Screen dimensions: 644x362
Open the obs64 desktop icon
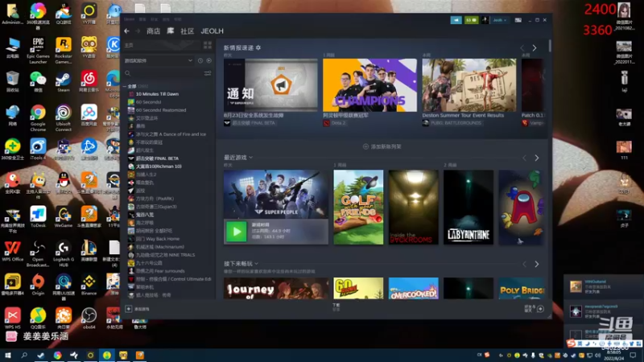[89, 319]
